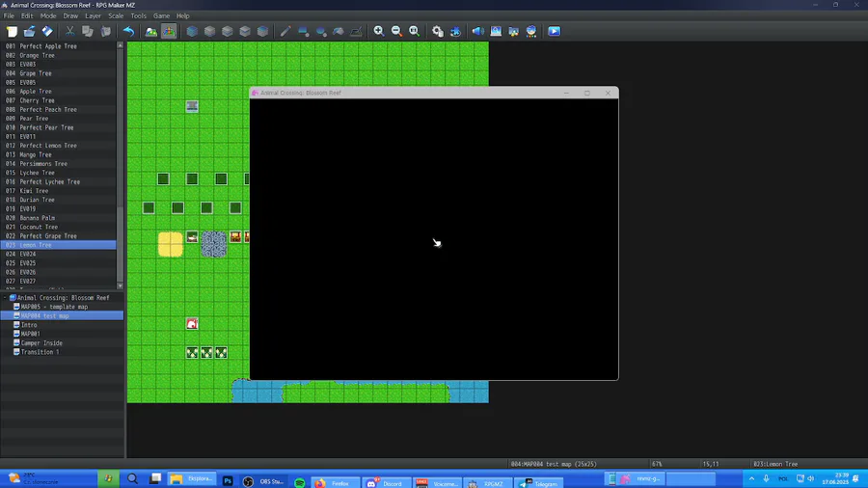Select the third layer cube icon
Screen dimensions: 868x488
coord(228,32)
